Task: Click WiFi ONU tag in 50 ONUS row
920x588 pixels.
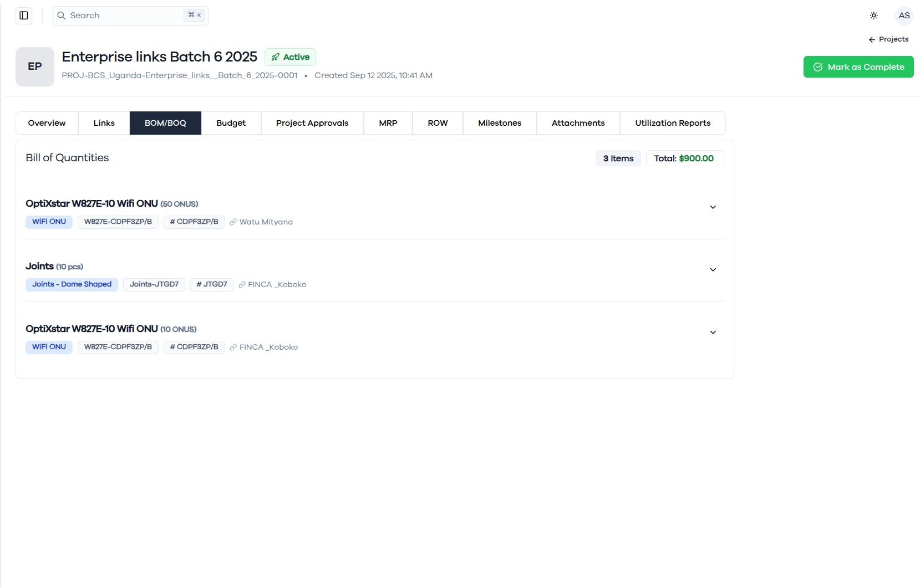Action: 49,222
